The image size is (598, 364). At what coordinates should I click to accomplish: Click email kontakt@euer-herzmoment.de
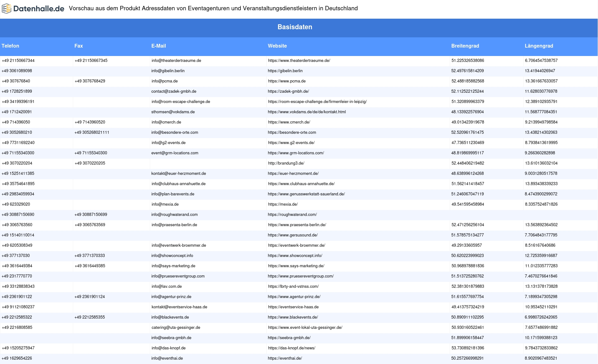(178, 174)
